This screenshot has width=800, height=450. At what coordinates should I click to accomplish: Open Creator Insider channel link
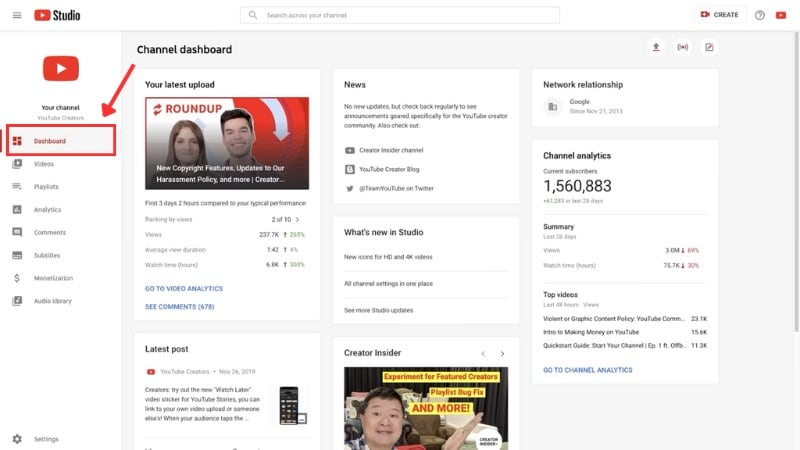pos(391,151)
